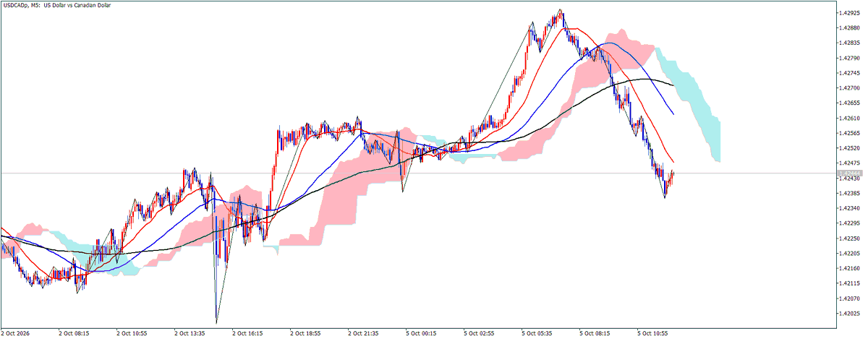This screenshot has width=868, height=339.
Task: Click the 1.42070 price axis label
Action: tap(850, 299)
